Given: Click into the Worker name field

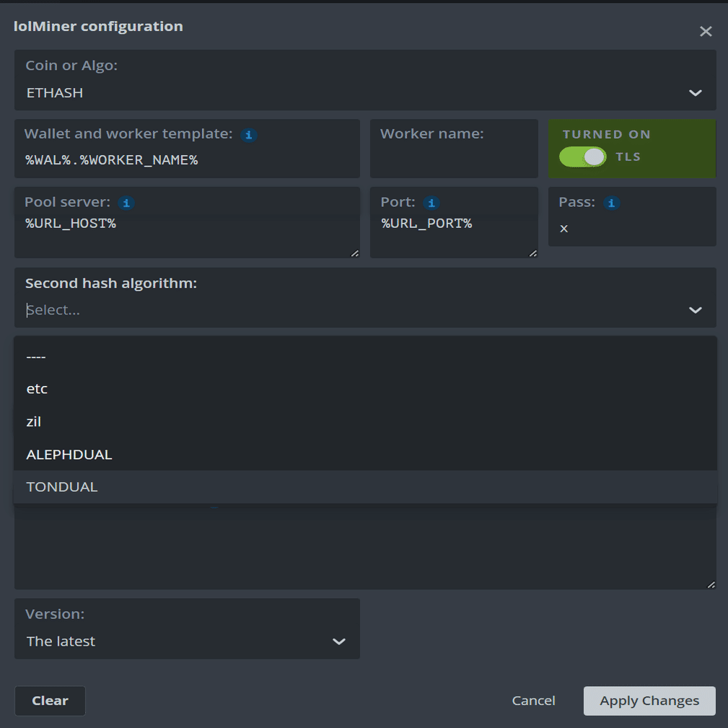Looking at the screenshot, I should (453, 160).
